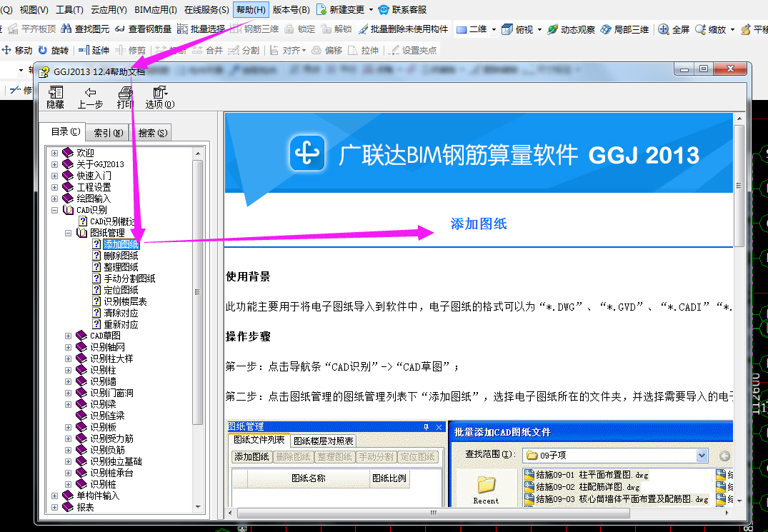Click the 隐藏 (Hide) toolbar icon
Image resolution: width=768 pixels, height=532 pixels.
55,92
